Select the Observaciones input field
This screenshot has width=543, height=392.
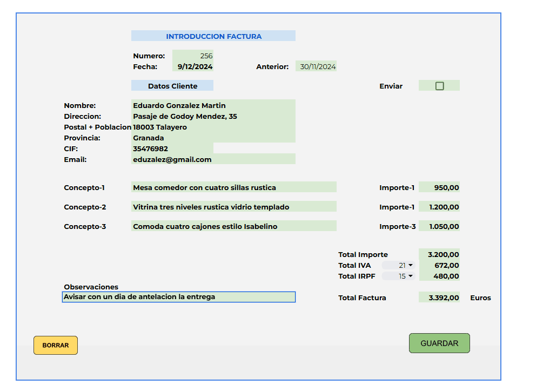coord(179,297)
